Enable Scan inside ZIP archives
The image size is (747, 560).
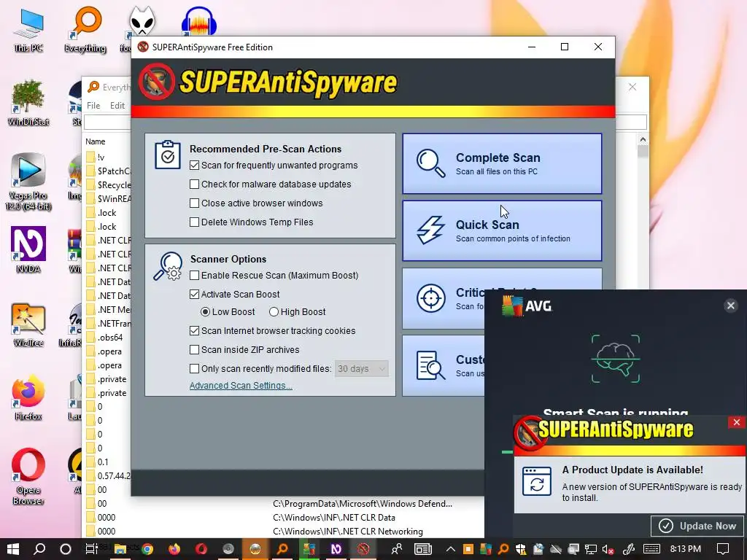(x=194, y=349)
